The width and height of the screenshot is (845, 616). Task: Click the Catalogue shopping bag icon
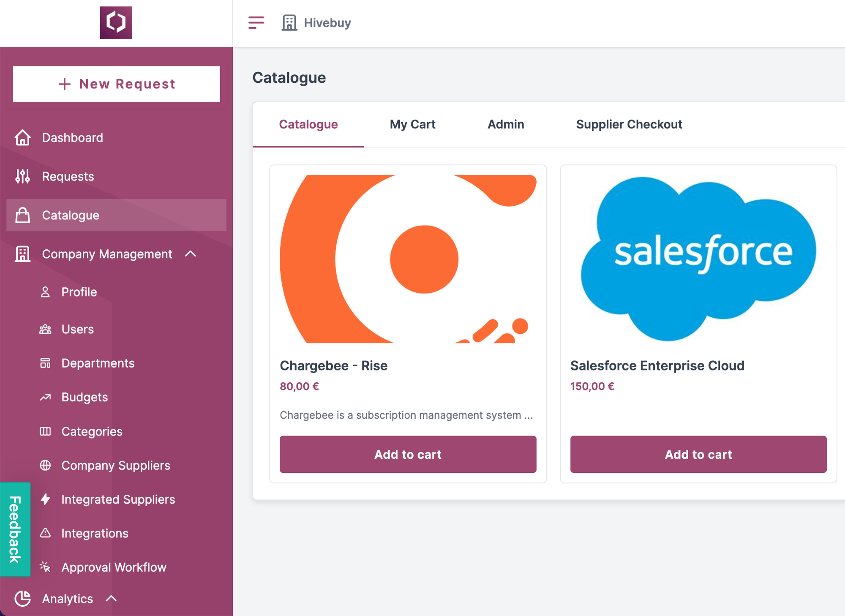(x=22, y=215)
